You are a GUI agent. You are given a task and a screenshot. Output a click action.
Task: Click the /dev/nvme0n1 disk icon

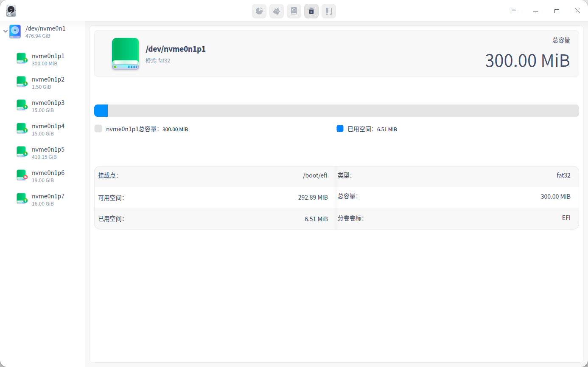[x=15, y=31]
